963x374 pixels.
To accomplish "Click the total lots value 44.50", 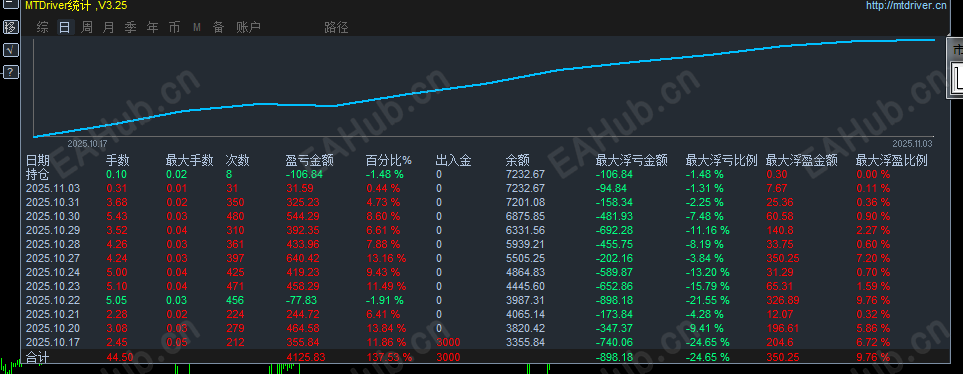I will click(119, 357).
